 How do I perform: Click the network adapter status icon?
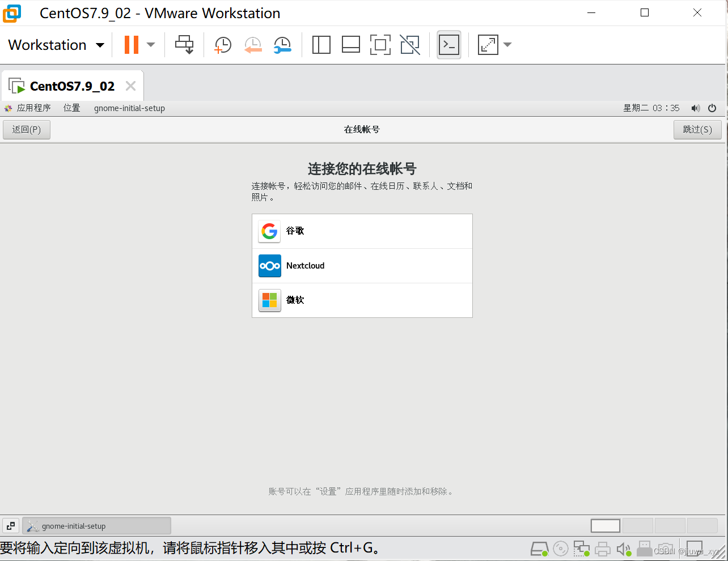click(582, 549)
